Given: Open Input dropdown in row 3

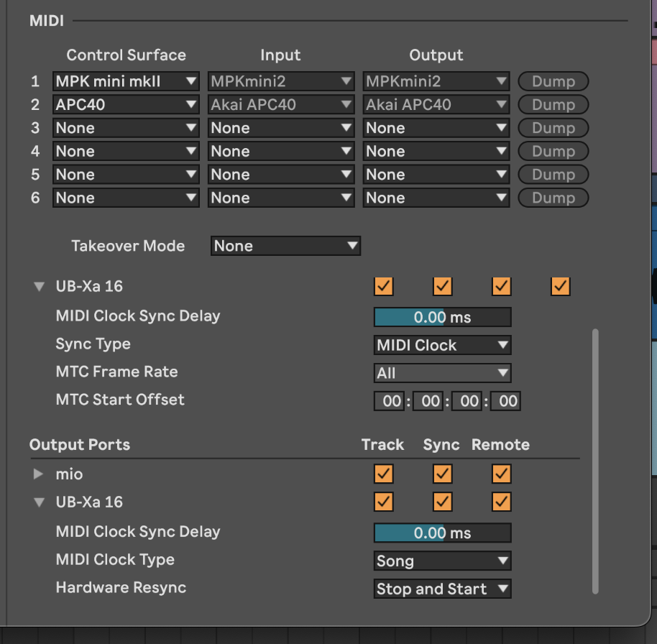Looking at the screenshot, I should pos(281,128).
